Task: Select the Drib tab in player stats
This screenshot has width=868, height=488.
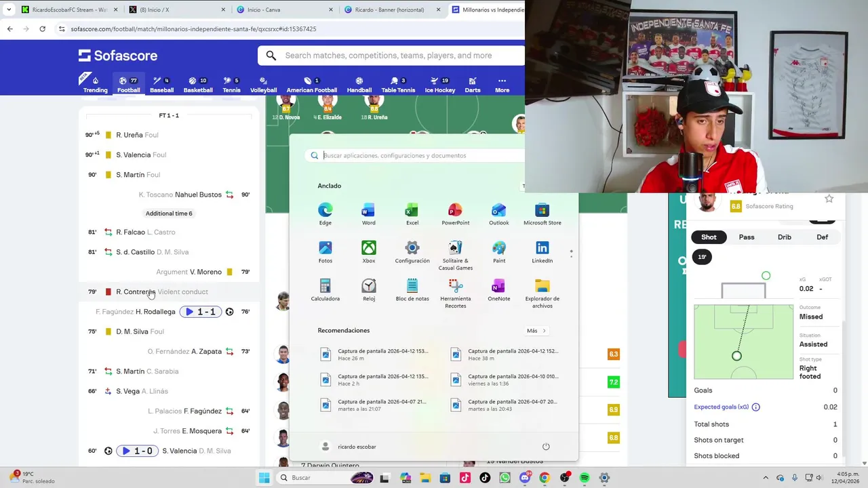Action: 785,237
